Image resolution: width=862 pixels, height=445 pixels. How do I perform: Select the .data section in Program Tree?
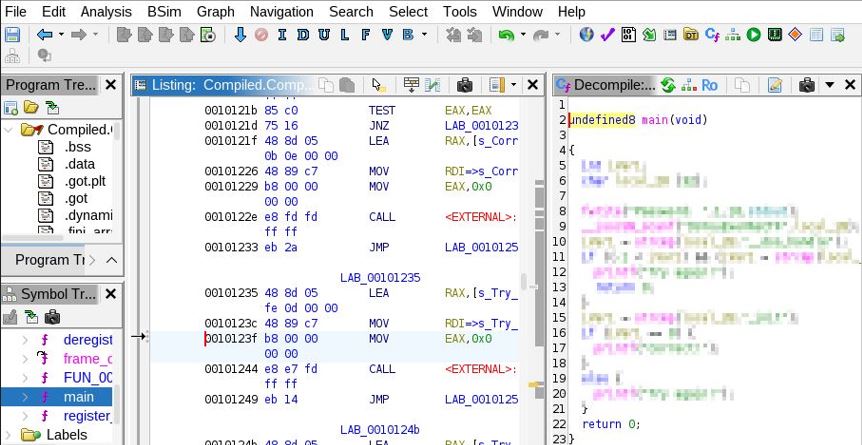[x=79, y=164]
